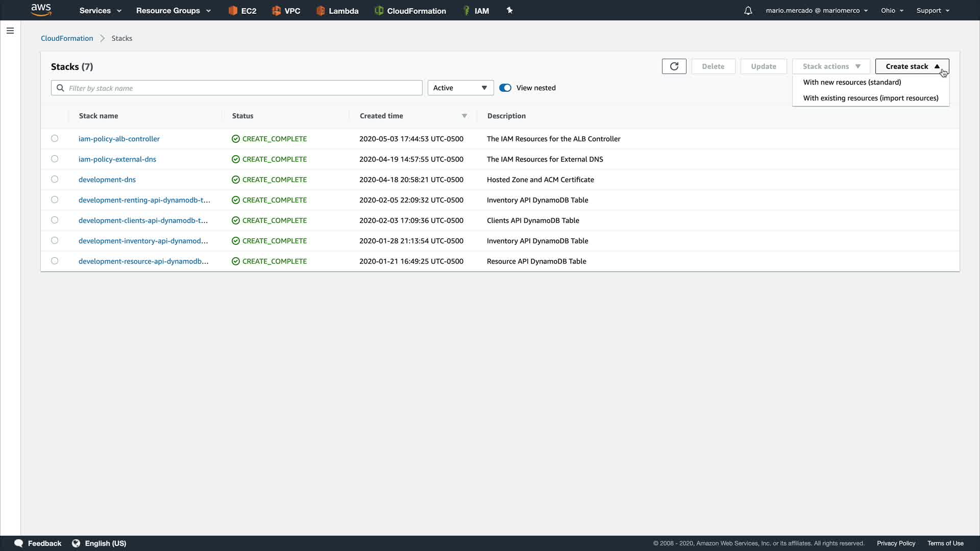Expand the Services menu
Image resolution: width=980 pixels, height=551 pixels.
pos(100,11)
